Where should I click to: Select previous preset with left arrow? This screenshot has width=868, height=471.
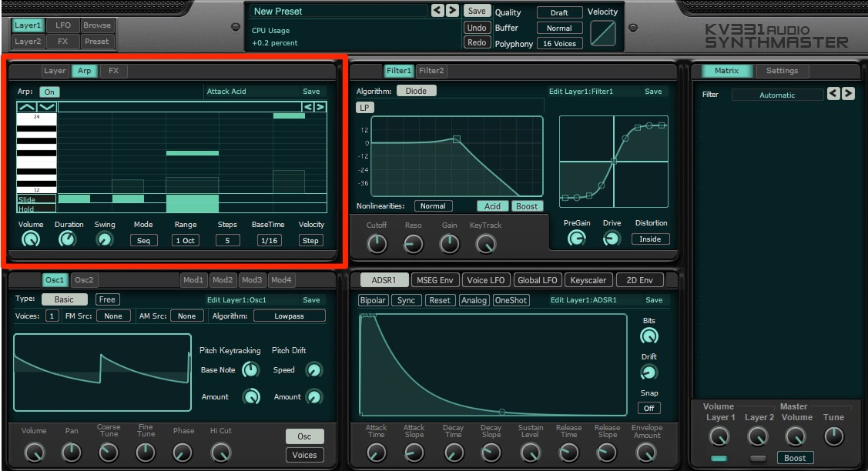click(437, 11)
